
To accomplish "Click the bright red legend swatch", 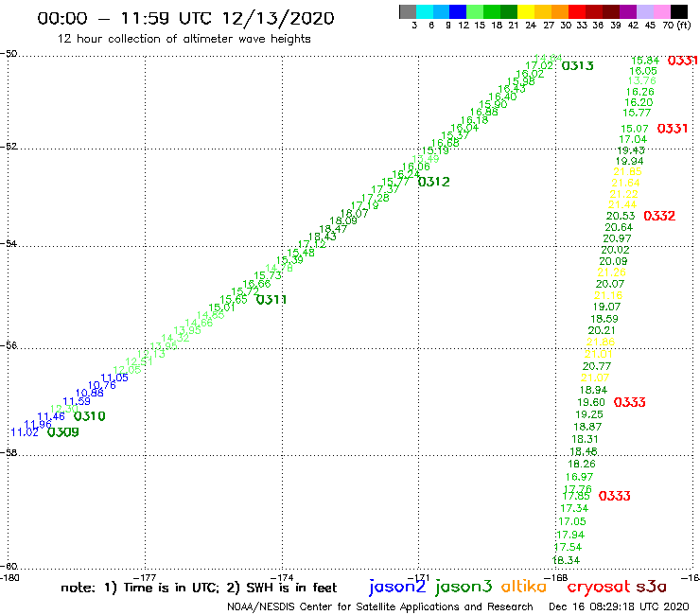I will click(577, 12).
